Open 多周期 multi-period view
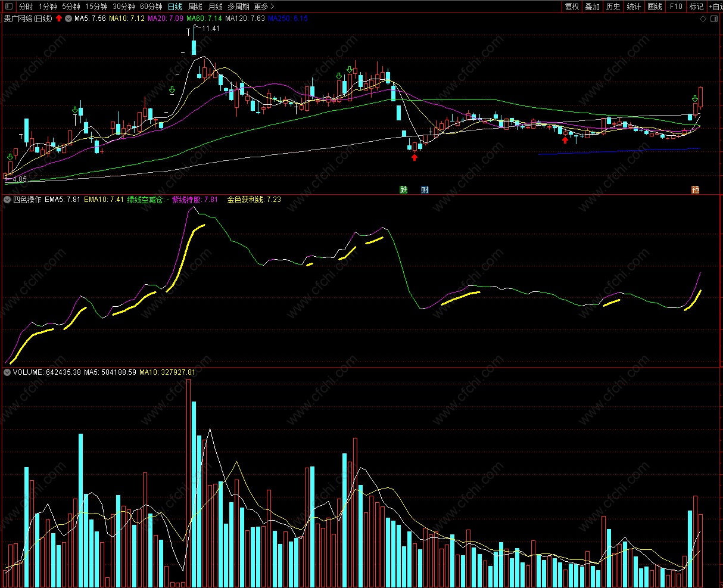The width and height of the screenshot is (723, 588). (239, 7)
